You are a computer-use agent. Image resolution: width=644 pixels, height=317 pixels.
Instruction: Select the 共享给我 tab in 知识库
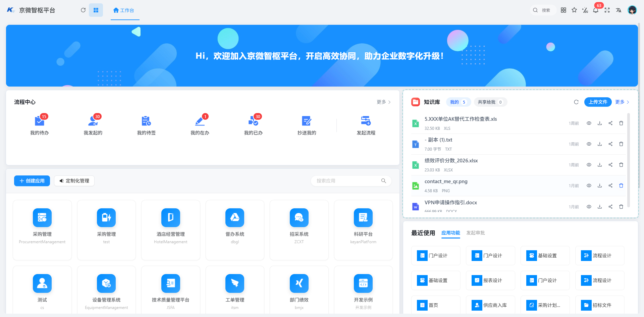(490, 102)
